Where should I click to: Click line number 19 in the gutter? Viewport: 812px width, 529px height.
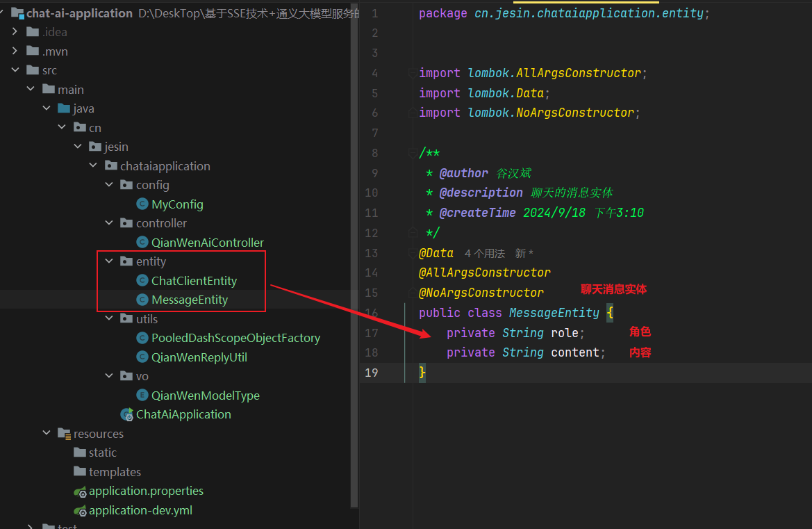[x=372, y=373]
